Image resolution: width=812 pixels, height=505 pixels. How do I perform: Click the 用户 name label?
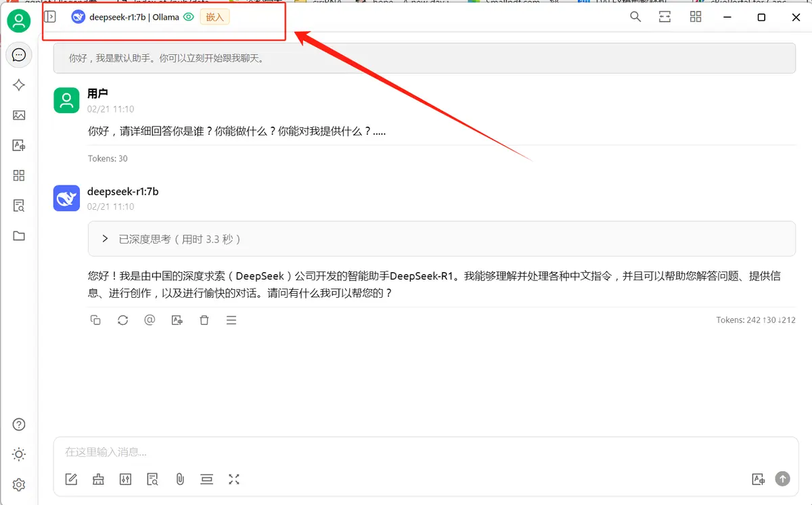click(97, 93)
